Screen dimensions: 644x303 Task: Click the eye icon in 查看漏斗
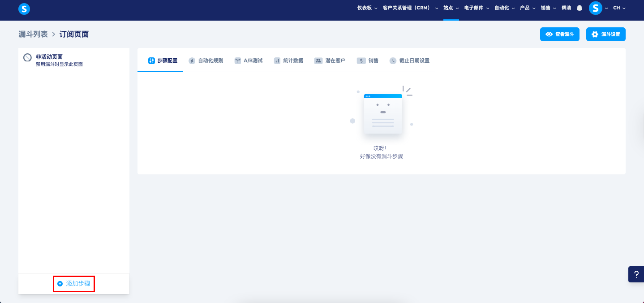pyautogui.click(x=549, y=34)
